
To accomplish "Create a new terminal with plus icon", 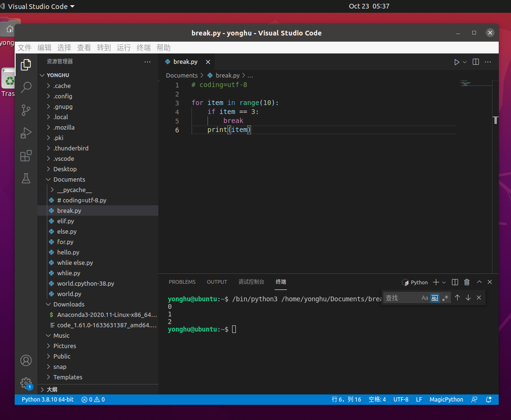I will click(x=436, y=282).
